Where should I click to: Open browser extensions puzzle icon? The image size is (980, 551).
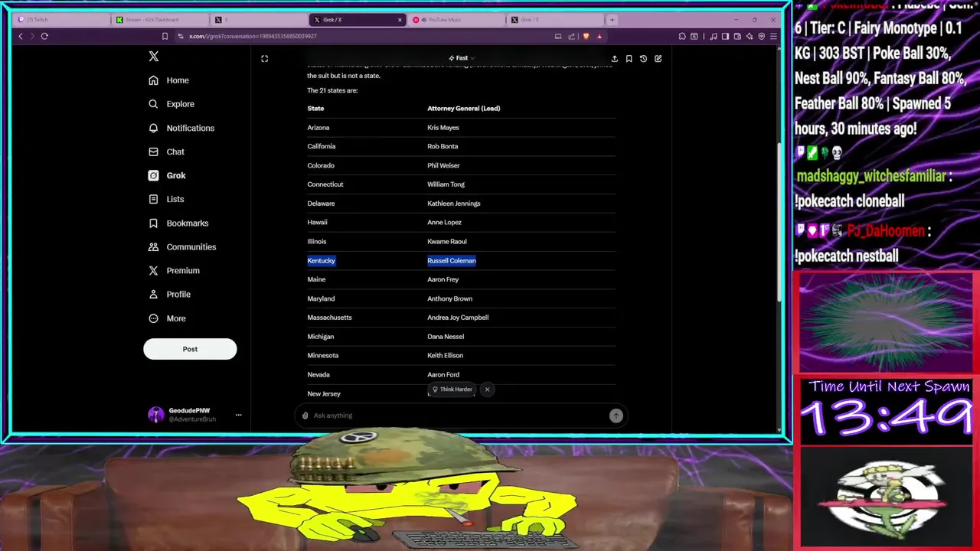click(x=682, y=36)
